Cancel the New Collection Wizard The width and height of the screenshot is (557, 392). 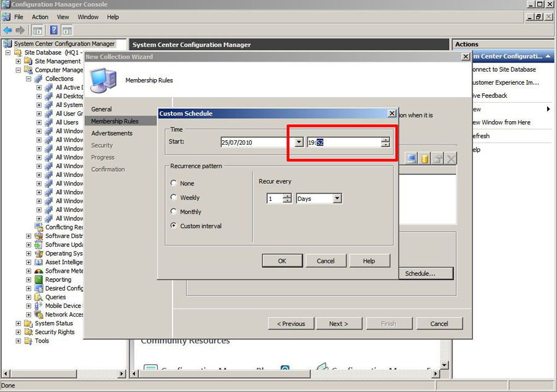pos(439,323)
